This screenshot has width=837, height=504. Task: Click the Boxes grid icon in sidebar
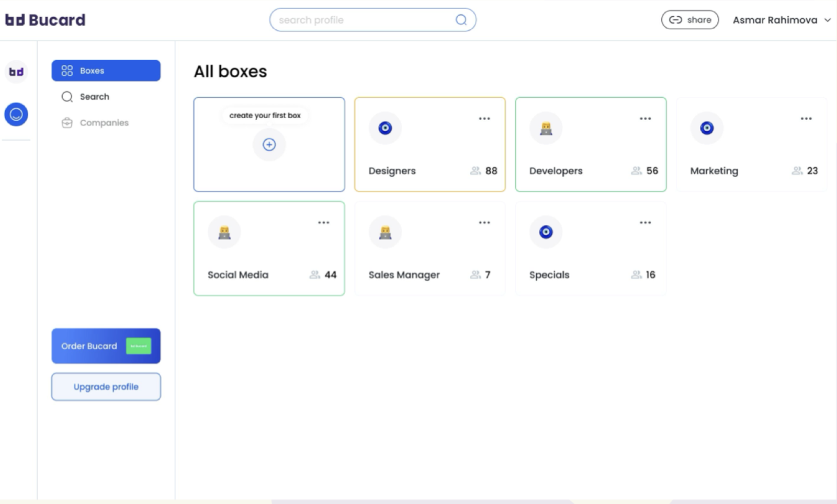pyautogui.click(x=67, y=71)
